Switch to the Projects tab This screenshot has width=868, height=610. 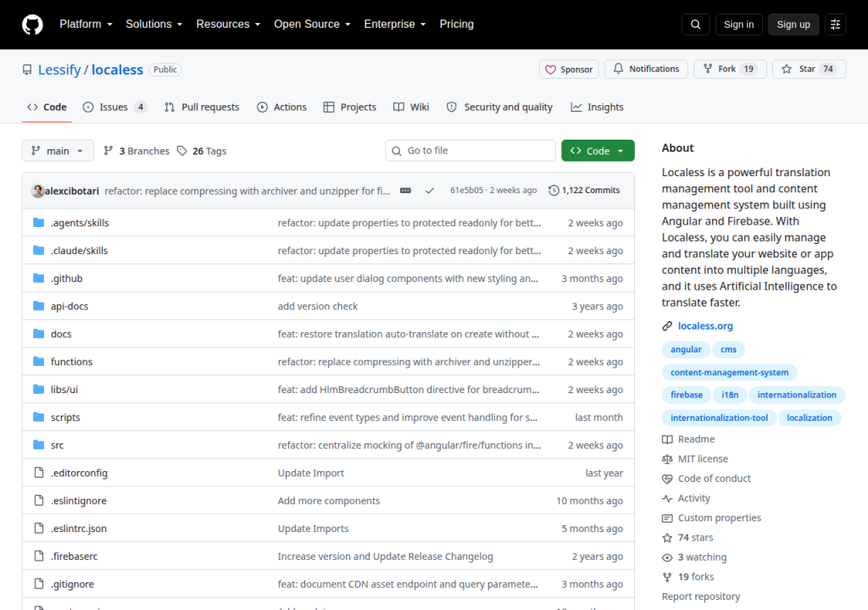350,107
